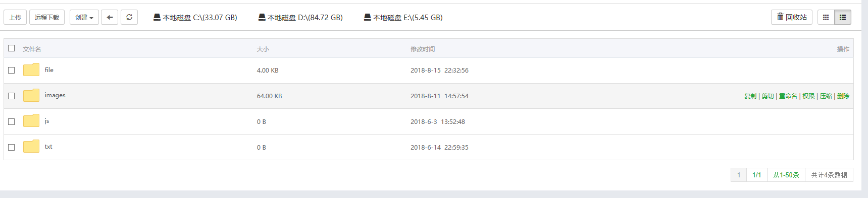Image resolution: width=868 pixels, height=198 pixels.
Task: Open the 回收站 recycle bin
Action: coord(791,17)
